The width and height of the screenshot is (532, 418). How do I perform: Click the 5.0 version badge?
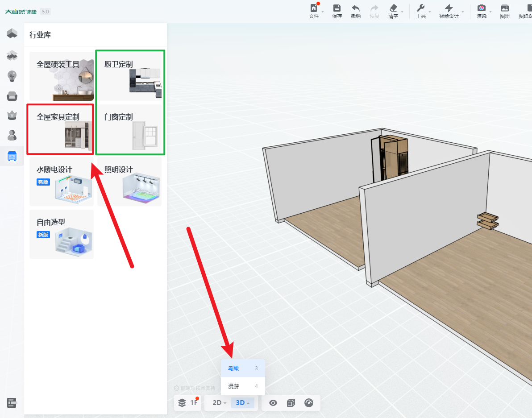45,12
